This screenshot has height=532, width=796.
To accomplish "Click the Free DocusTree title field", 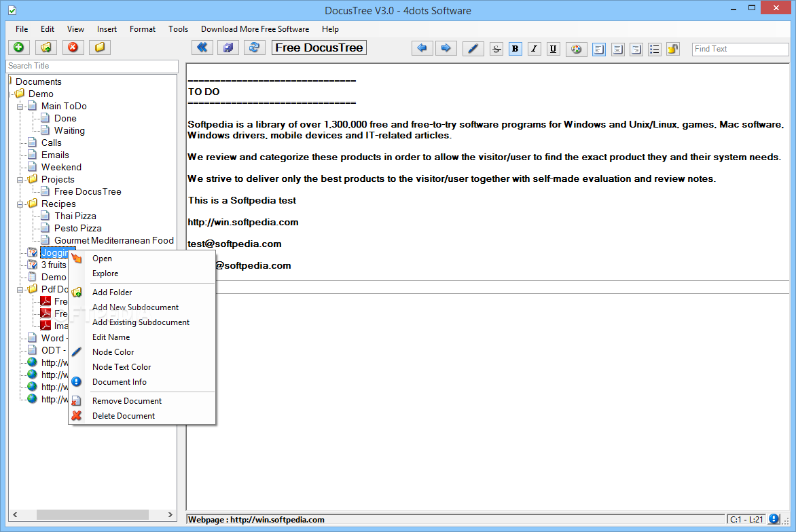I will coord(319,47).
